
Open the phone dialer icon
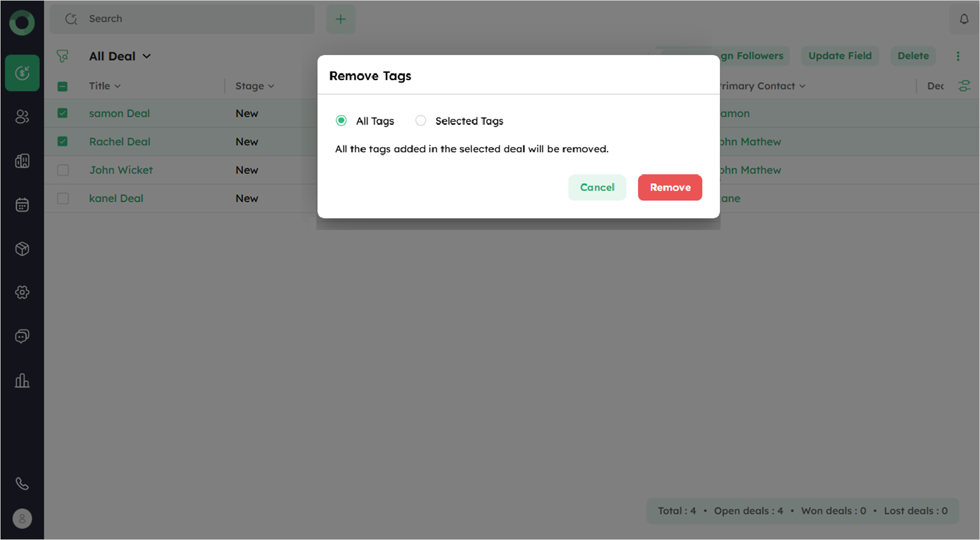click(23, 484)
